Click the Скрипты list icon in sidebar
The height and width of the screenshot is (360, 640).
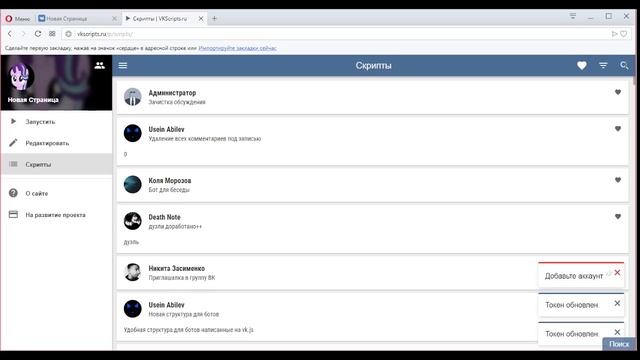pos(13,164)
